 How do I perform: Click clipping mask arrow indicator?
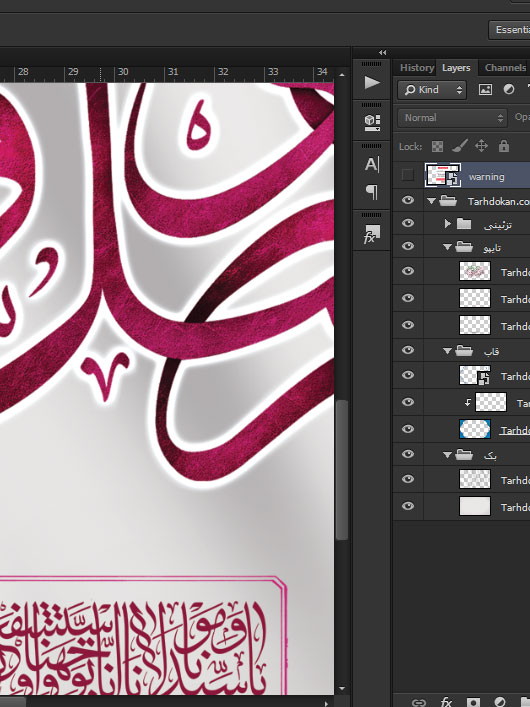click(468, 403)
